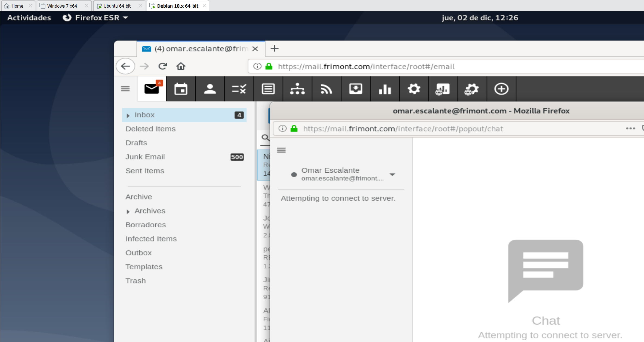Viewport: 644px width, 342px height.
Task: Open the Contacts person icon
Action: (x=210, y=89)
